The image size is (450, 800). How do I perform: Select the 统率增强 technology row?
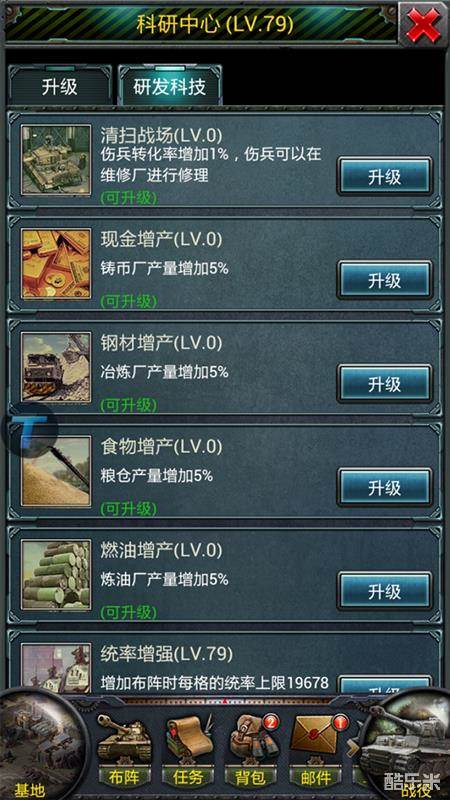tap(224, 662)
